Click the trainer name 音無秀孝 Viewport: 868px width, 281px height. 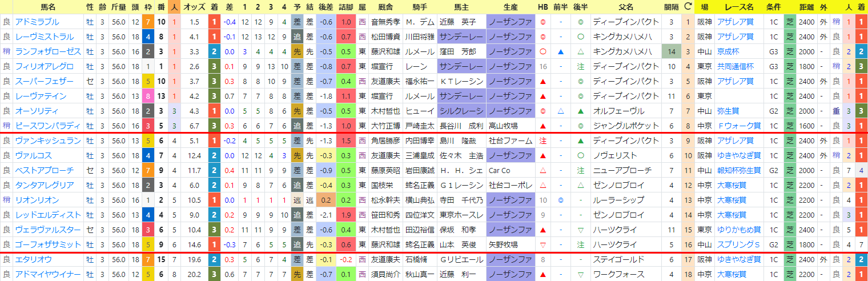(385, 22)
